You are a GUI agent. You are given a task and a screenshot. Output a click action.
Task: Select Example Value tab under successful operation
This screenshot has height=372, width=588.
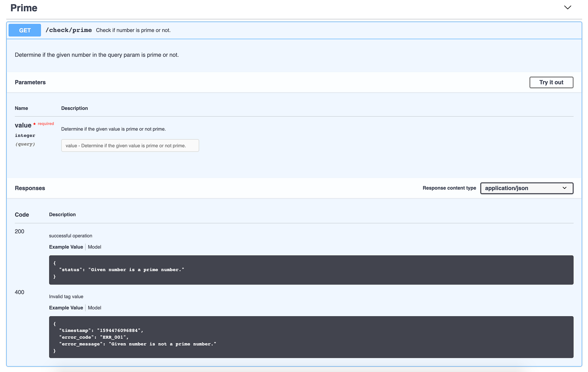66,247
